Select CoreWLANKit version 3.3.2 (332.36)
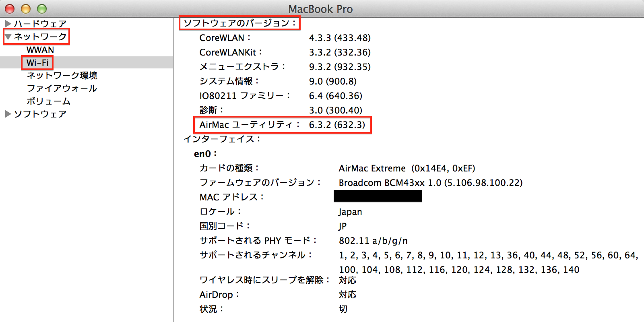The image size is (644, 322). coord(340,52)
